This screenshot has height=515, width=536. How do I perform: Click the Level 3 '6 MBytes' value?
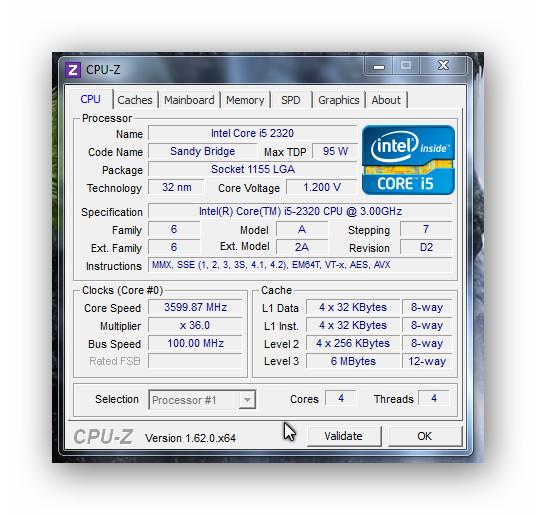point(353,361)
